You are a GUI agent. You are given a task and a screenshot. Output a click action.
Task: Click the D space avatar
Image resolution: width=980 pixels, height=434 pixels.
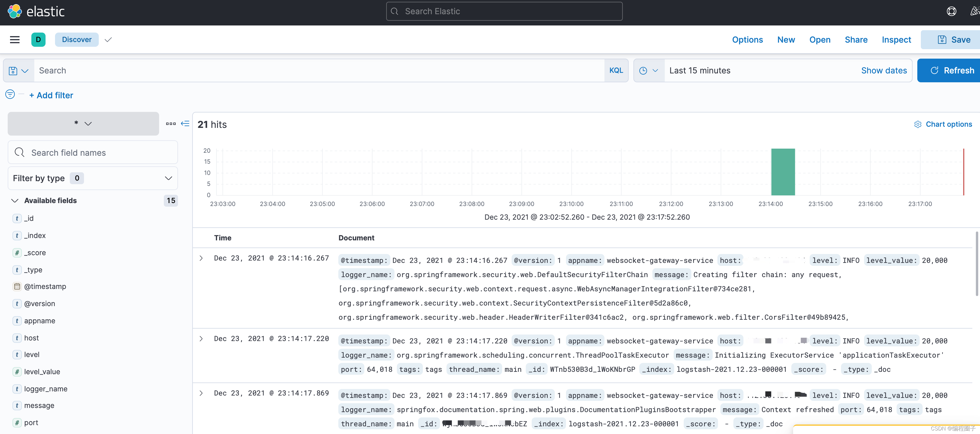38,40
